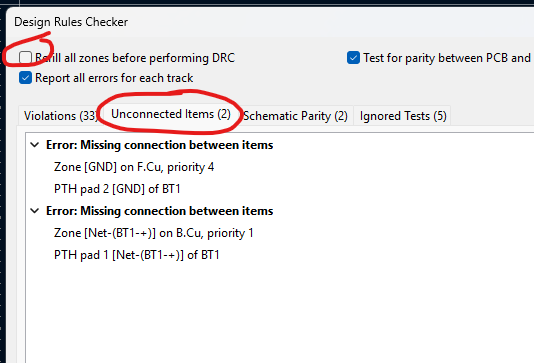Image resolution: width=534 pixels, height=363 pixels.
Task: Select Zone [GND] on F.Cu, priority 4
Action: [134, 167]
